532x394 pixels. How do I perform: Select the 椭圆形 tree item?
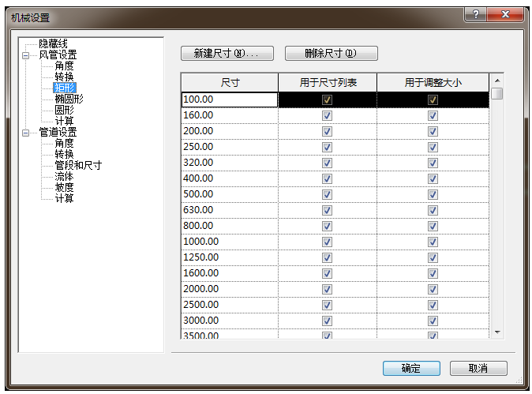[x=69, y=99]
